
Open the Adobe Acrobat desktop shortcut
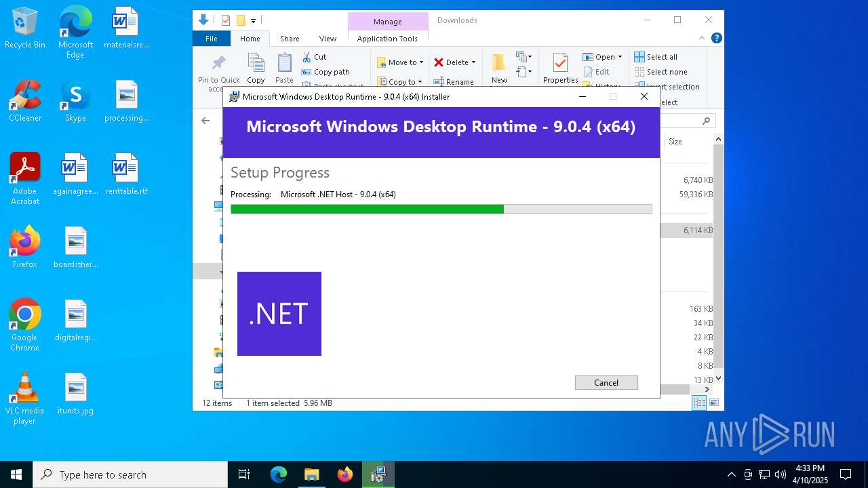(25, 179)
